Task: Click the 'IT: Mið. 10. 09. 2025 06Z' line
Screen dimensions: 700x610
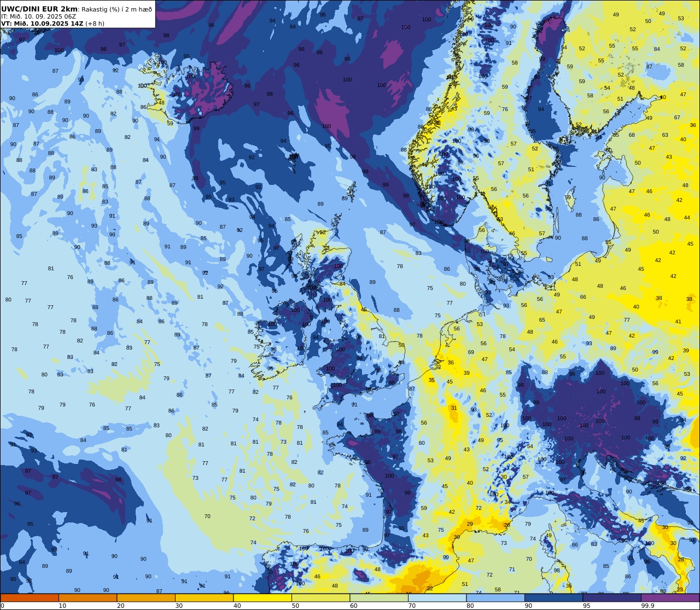Action: click(39, 16)
